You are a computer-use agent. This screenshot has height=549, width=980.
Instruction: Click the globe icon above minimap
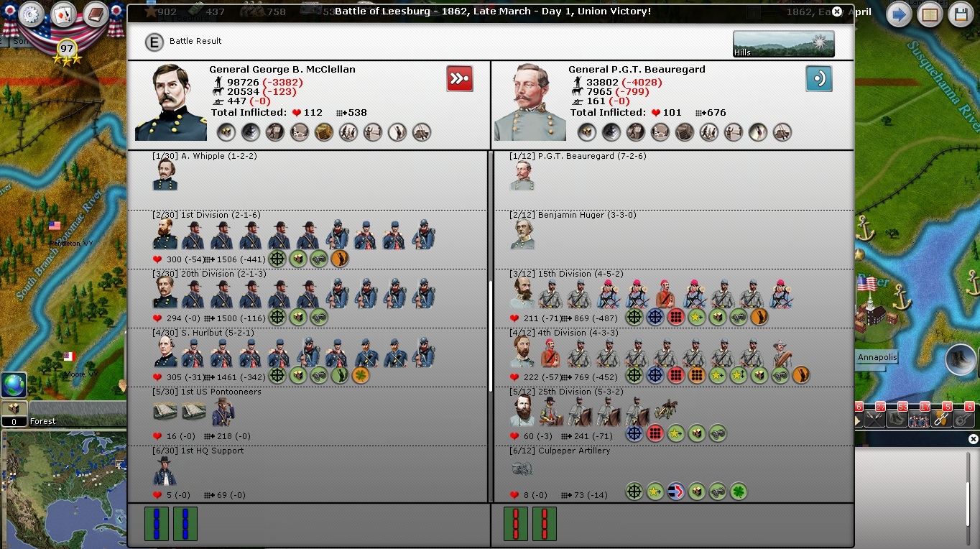(x=14, y=385)
